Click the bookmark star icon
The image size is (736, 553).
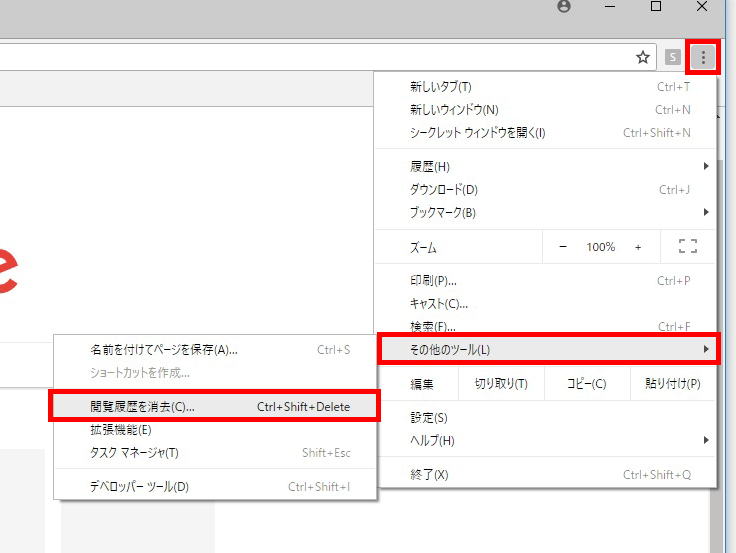click(643, 57)
